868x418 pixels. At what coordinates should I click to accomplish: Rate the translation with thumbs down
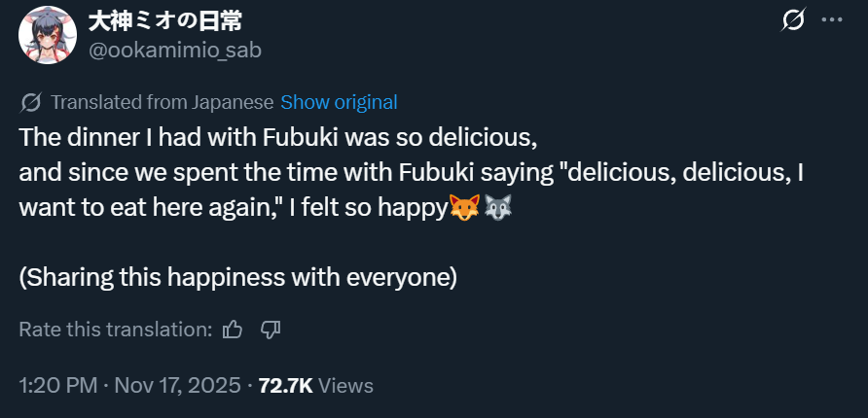pyautogui.click(x=271, y=330)
